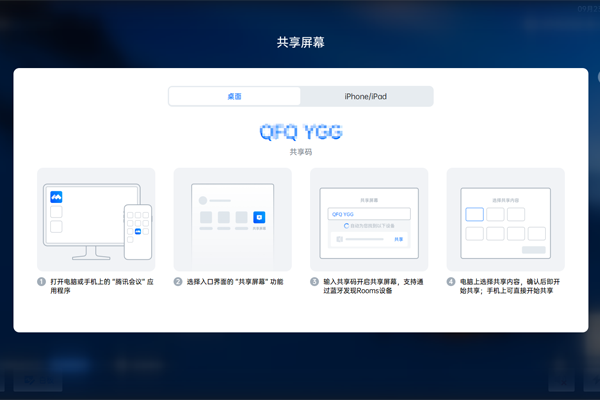
Task: Click the step 4 number badge
Action: 451,282
